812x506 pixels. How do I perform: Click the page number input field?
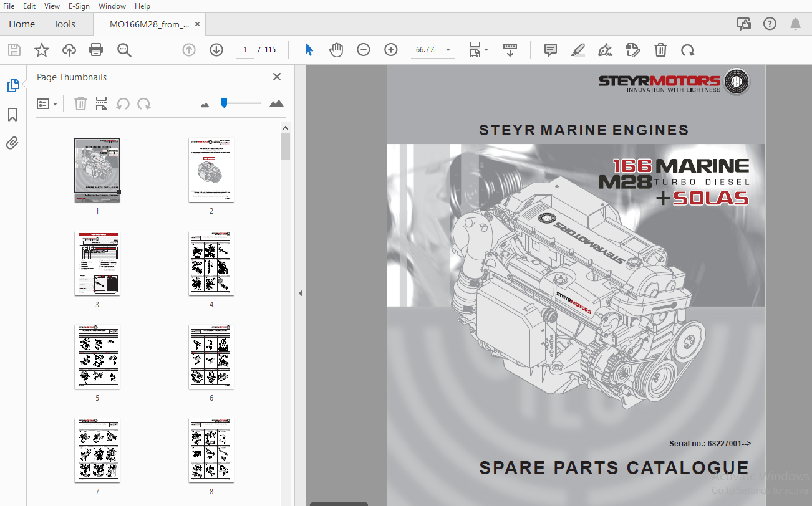pos(245,50)
